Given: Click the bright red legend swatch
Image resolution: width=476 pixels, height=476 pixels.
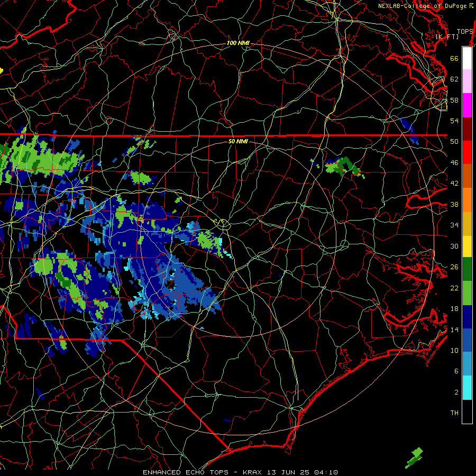Looking at the screenshot, I should click(467, 152).
